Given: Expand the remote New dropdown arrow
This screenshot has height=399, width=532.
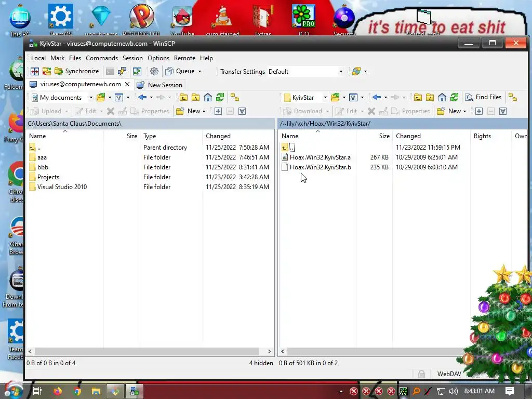Looking at the screenshot, I should pos(465,111).
